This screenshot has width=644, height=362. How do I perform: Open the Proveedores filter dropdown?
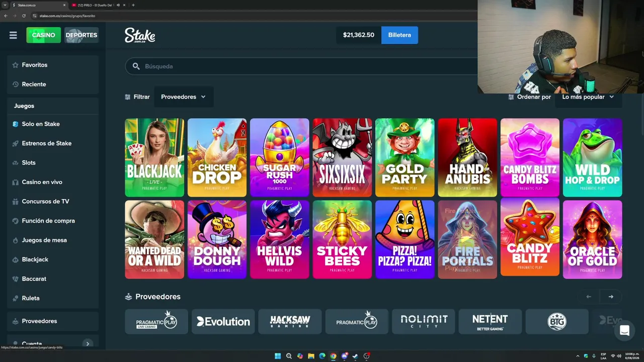[184, 97]
